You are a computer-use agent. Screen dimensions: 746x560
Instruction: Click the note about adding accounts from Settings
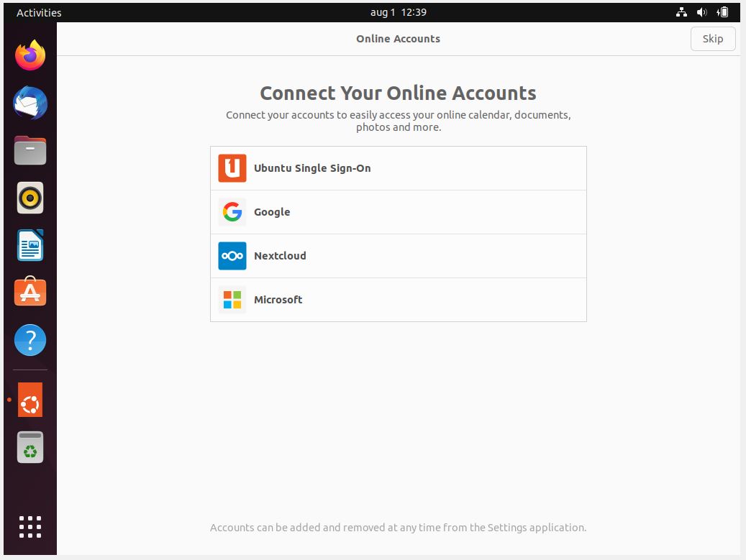click(399, 528)
